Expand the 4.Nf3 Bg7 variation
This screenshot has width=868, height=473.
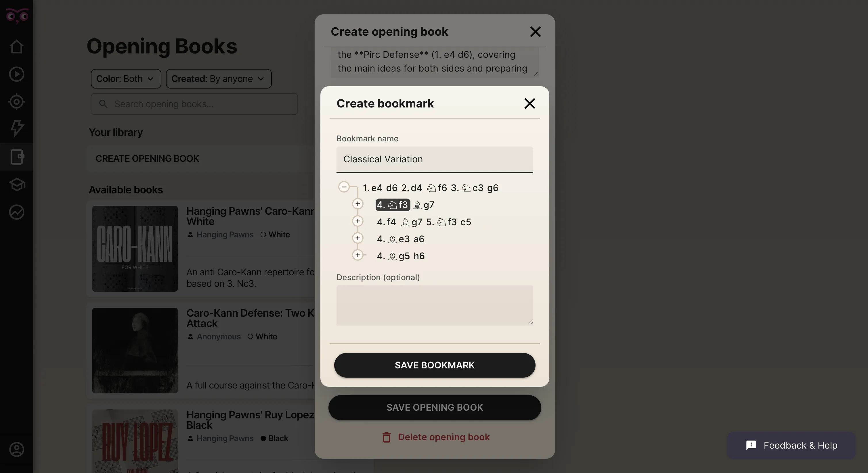pyautogui.click(x=357, y=204)
